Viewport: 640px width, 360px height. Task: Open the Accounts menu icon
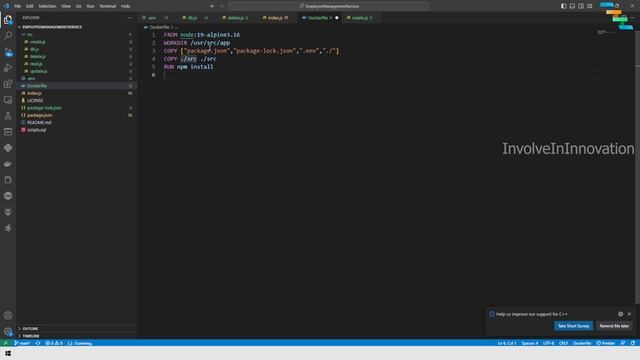tap(8, 315)
